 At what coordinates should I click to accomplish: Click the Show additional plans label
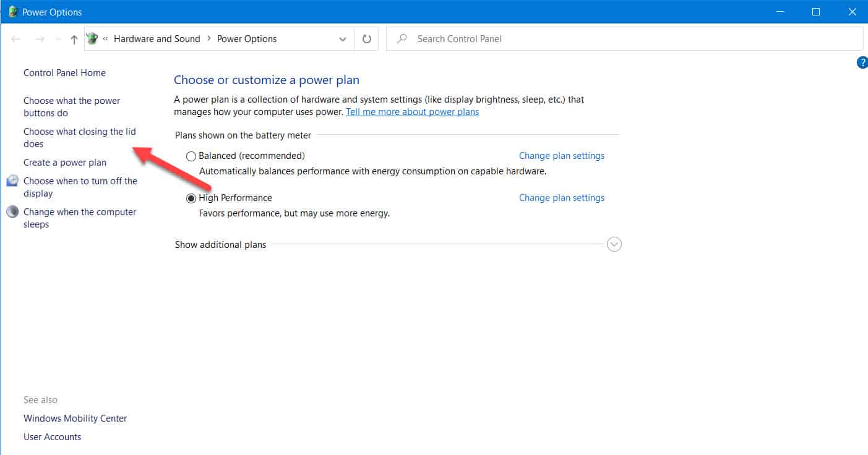[220, 245]
